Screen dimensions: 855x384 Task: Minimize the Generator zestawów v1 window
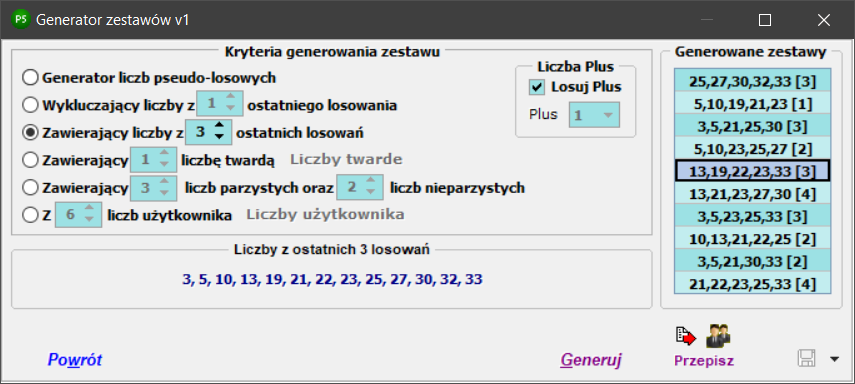707,20
